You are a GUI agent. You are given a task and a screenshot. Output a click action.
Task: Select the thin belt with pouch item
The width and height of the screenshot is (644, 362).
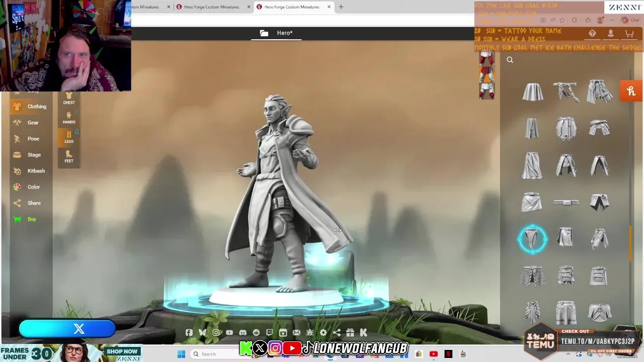[x=566, y=203]
